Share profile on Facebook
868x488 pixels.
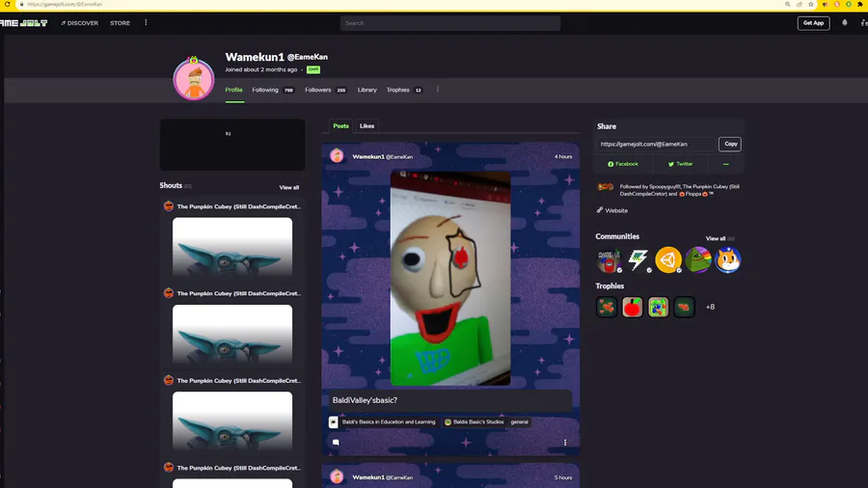point(623,164)
